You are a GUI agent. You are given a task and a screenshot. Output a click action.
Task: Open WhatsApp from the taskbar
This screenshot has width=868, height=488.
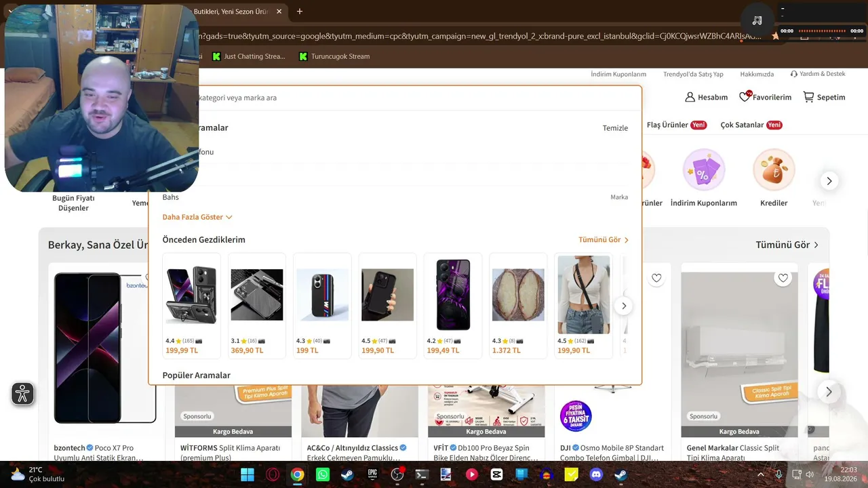(323, 475)
